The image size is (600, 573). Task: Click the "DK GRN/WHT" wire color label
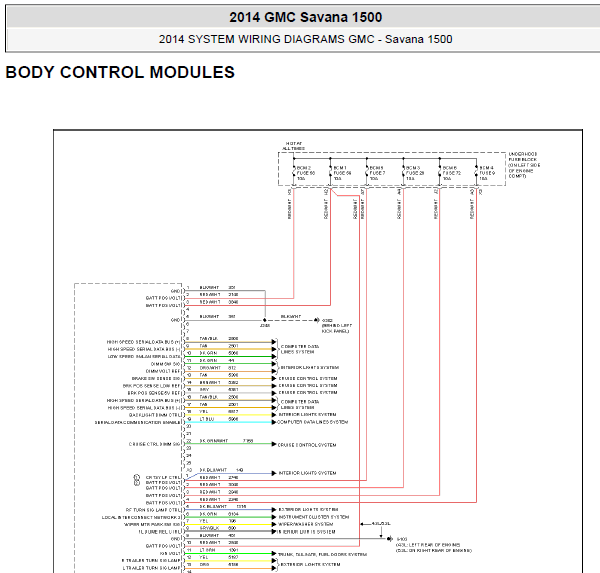(214, 441)
